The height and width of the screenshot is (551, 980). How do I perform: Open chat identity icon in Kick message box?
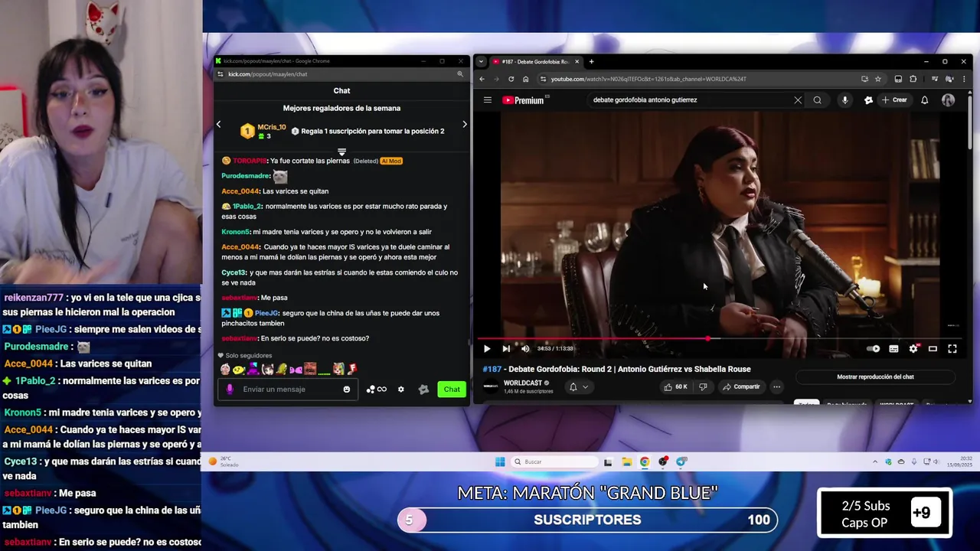230,390
